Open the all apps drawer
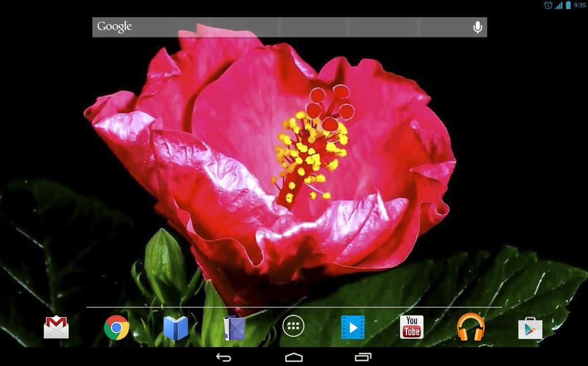This screenshot has width=588, height=366. (x=293, y=326)
